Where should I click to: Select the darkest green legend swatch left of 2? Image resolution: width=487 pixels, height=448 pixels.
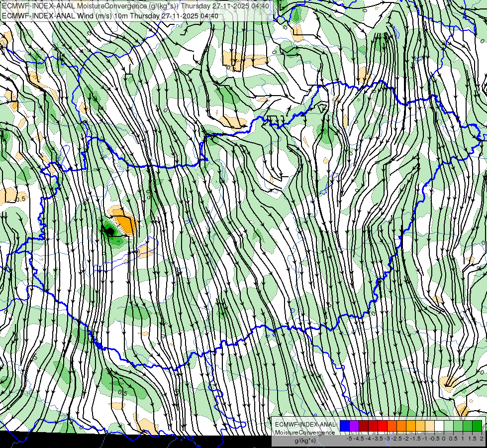(x=477, y=426)
